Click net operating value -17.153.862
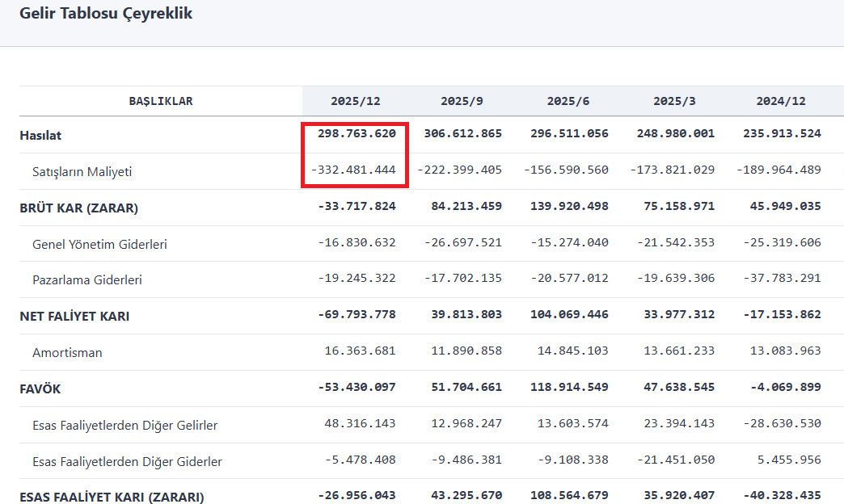Viewport: 844px width, 504px height. (782, 314)
